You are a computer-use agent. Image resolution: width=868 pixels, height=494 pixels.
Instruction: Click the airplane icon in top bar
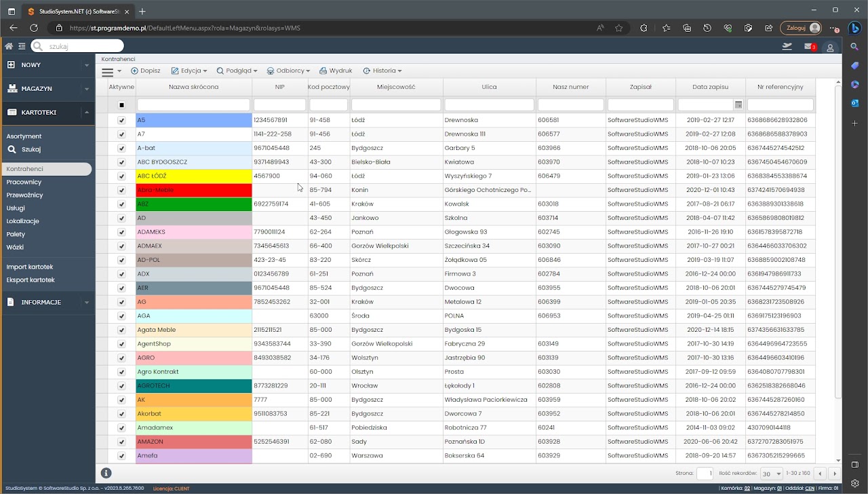(787, 46)
